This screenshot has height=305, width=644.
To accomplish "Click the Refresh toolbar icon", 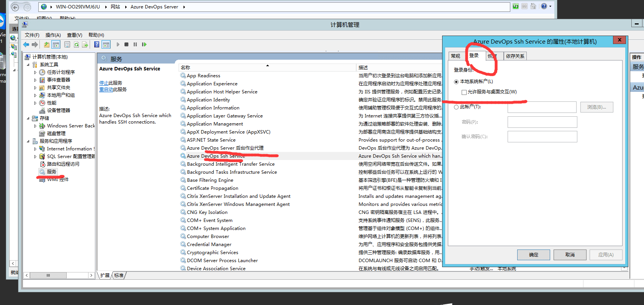I will pyautogui.click(x=76, y=45).
